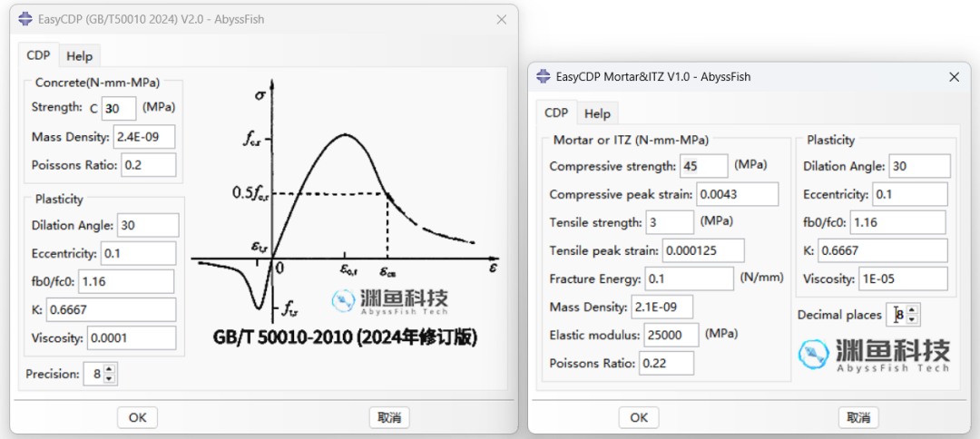The width and height of the screenshot is (980, 439).
Task: Focus the concrete Strength C field
Action: click(x=119, y=108)
